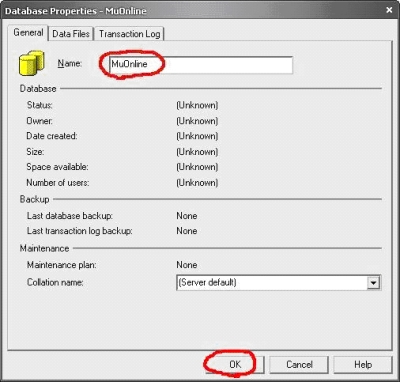Open Help for database properties
Viewport: 400px width, 382px height.
[363, 365]
